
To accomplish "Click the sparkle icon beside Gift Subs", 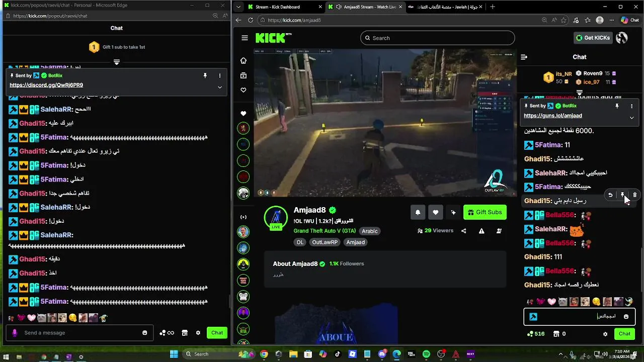I will 453,212.
